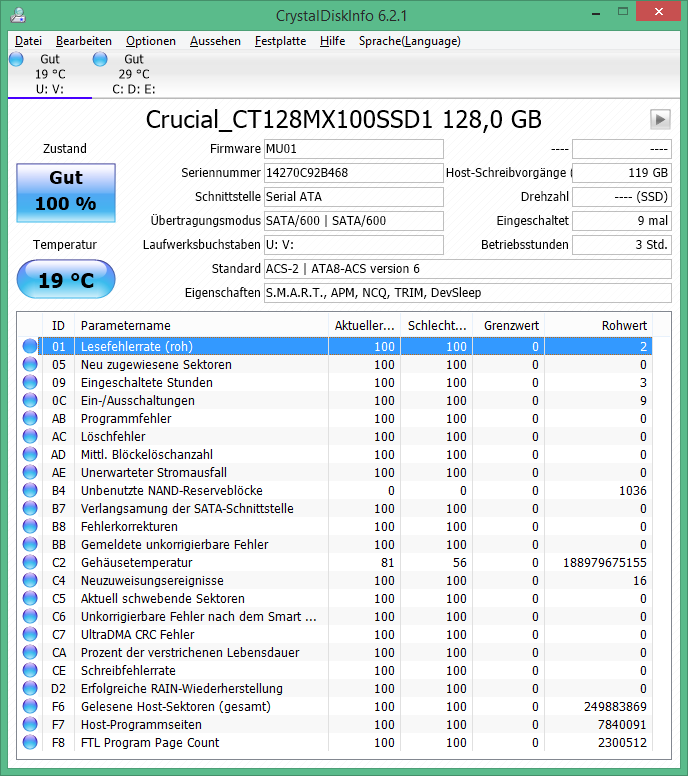
Task: Click the Laufwerksbuchstaben field U: V:
Action: (x=353, y=245)
